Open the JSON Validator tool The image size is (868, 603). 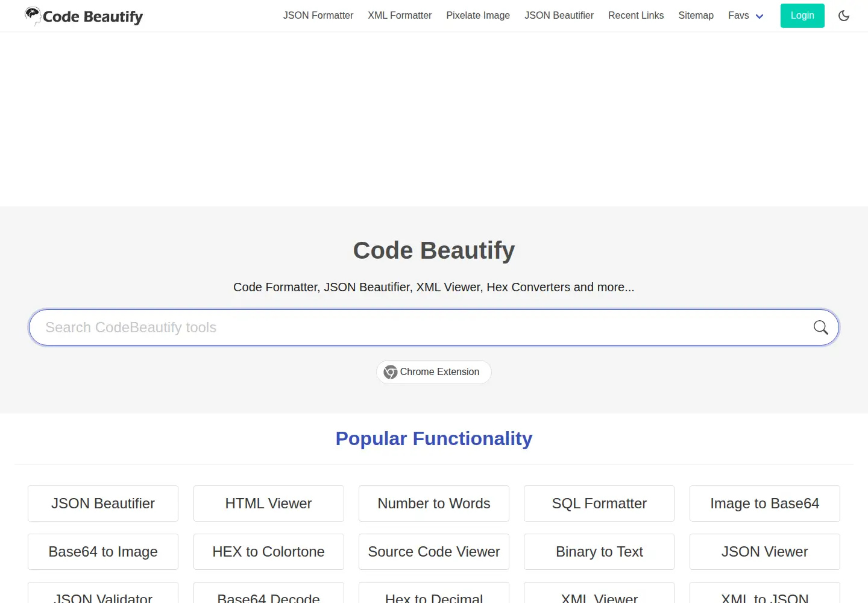click(x=103, y=593)
